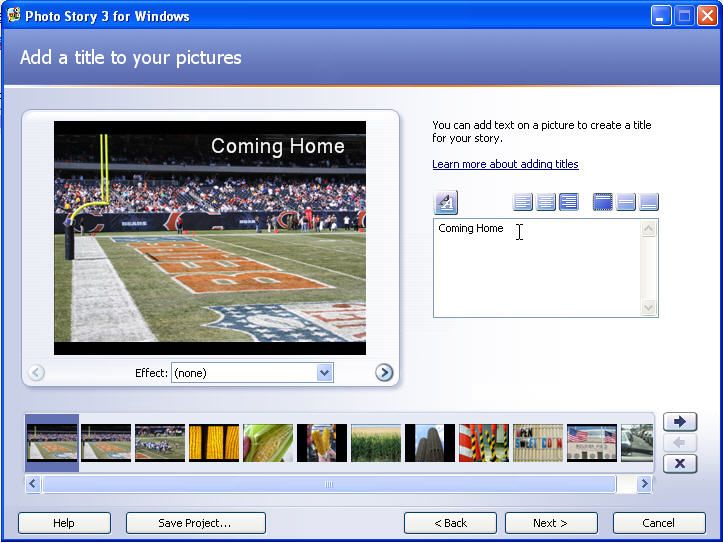Go Back to previous step

click(x=450, y=523)
